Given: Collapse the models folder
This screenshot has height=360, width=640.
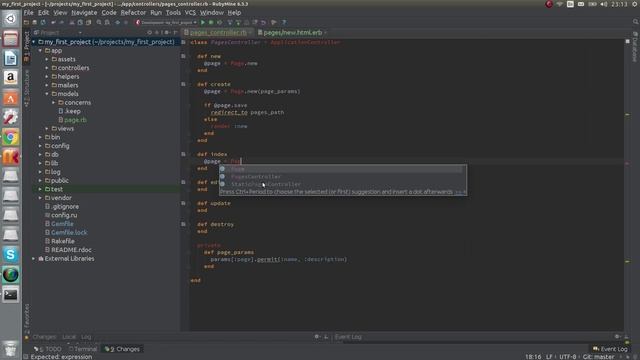Looking at the screenshot, I should 47,94.
